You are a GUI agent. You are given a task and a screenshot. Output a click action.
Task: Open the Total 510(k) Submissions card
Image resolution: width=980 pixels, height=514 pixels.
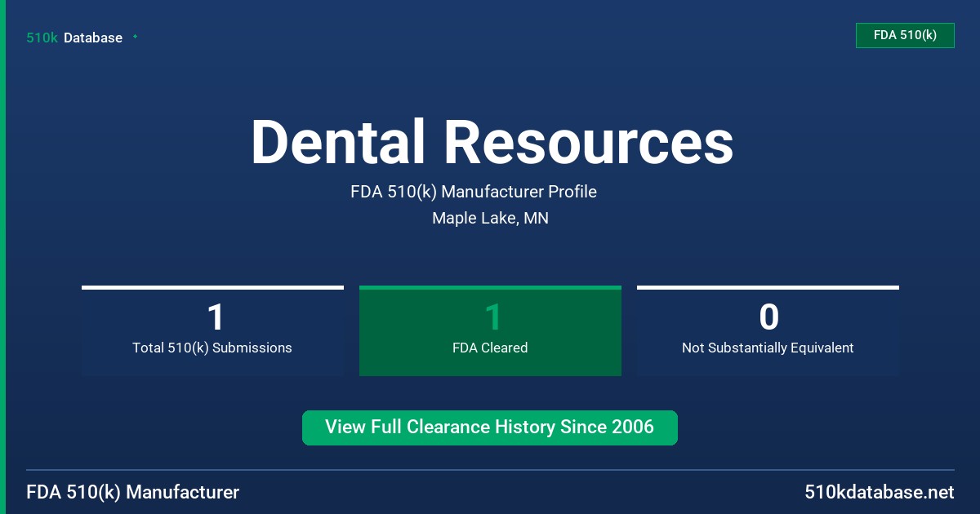coord(212,330)
